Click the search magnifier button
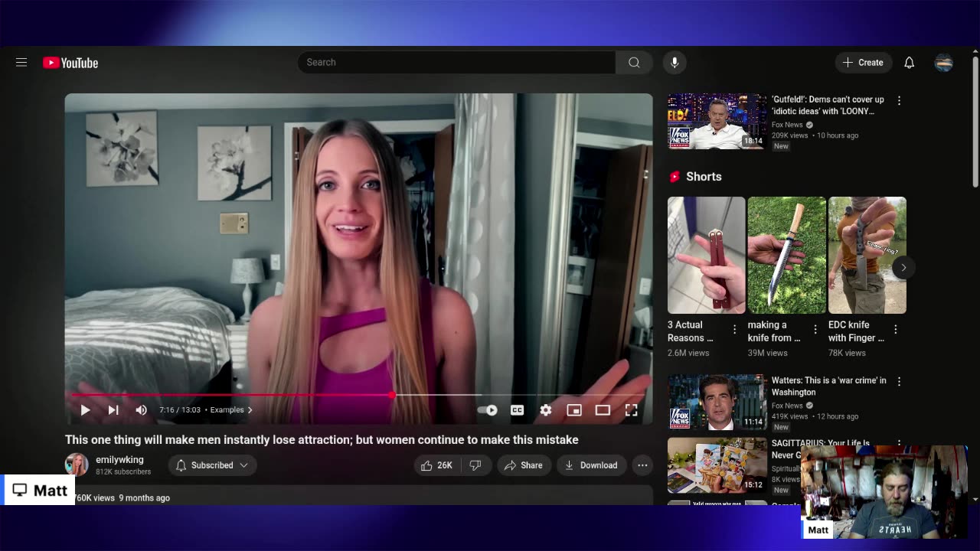 click(x=634, y=63)
